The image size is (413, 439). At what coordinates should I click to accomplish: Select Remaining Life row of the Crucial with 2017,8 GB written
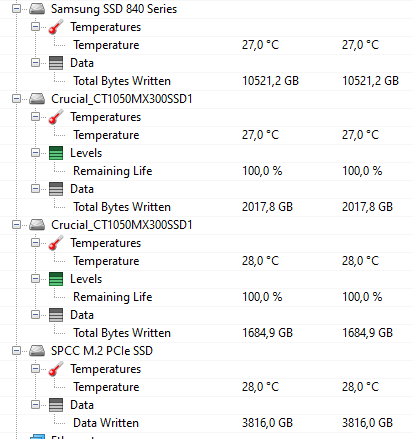click(206, 171)
